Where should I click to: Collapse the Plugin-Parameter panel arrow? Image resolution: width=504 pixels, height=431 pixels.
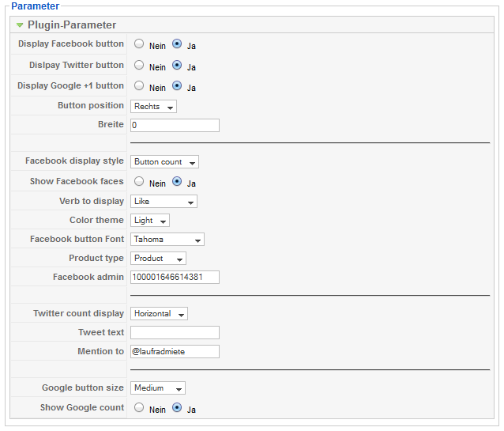pos(20,25)
